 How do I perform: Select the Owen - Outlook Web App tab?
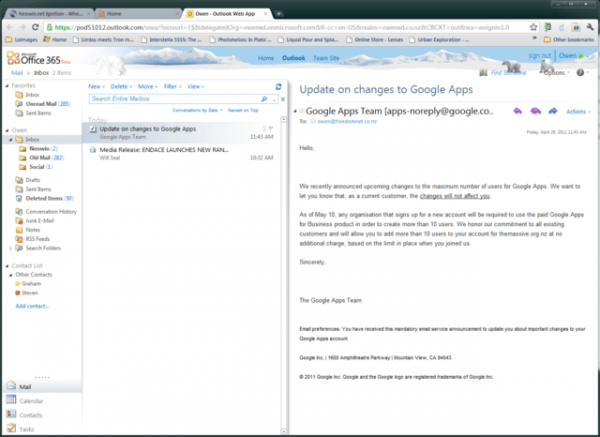(x=228, y=13)
